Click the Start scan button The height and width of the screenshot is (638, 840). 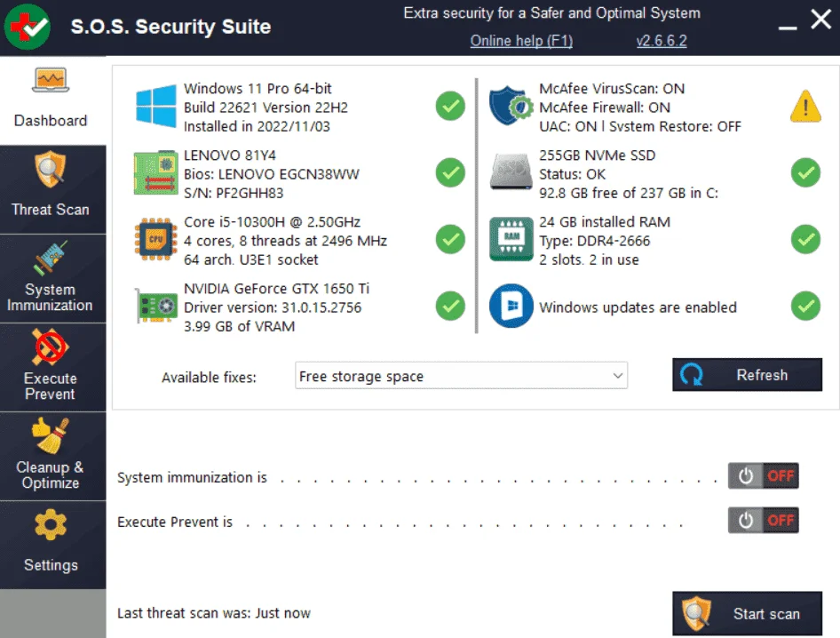click(x=747, y=613)
